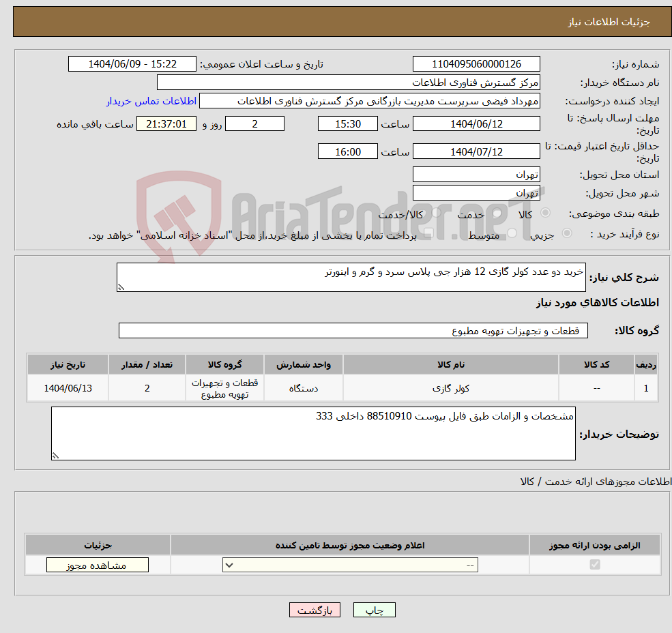The image size is (672, 633).
Task: Click the deadline time field 15:30
Action: 347,124
